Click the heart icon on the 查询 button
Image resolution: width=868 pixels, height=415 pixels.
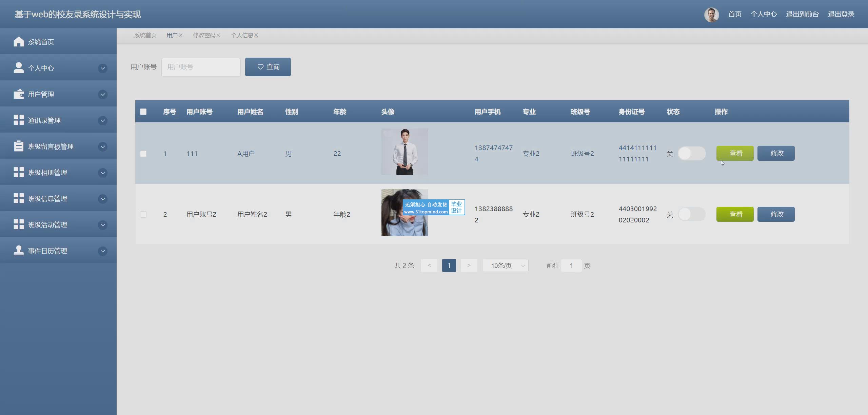click(260, 67)
